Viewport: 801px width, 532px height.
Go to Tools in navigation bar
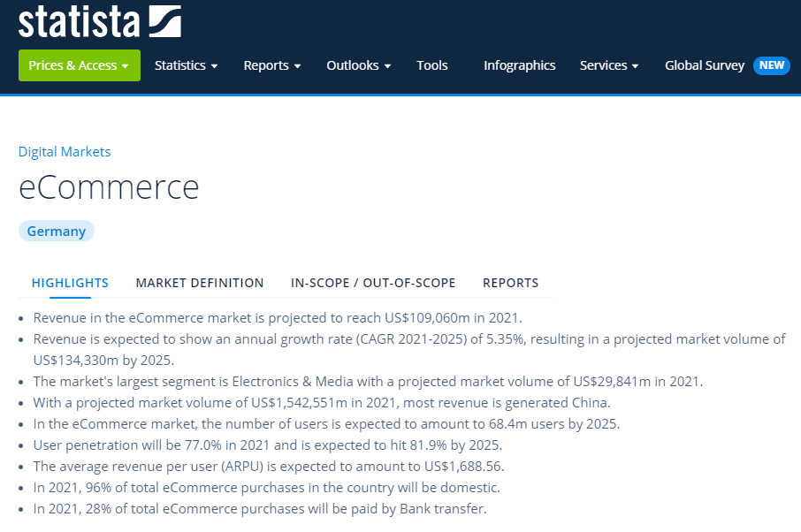[x=431, y=65]
